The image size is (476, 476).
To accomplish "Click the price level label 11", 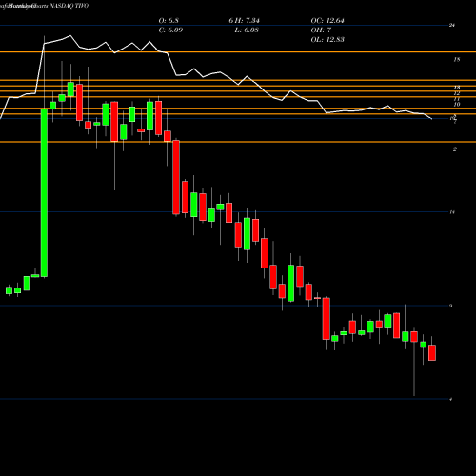I will 457,99.
